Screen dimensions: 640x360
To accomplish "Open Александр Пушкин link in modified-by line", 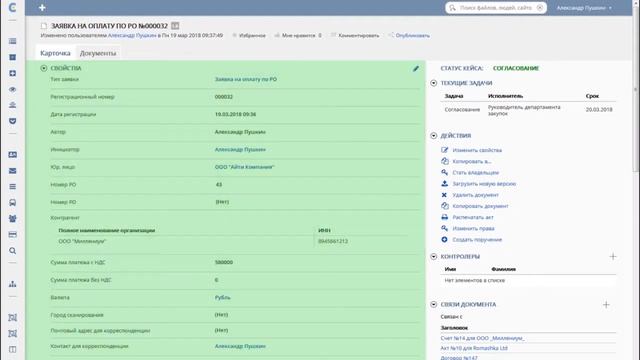I will pyautogui.click(x=132, y=36).
